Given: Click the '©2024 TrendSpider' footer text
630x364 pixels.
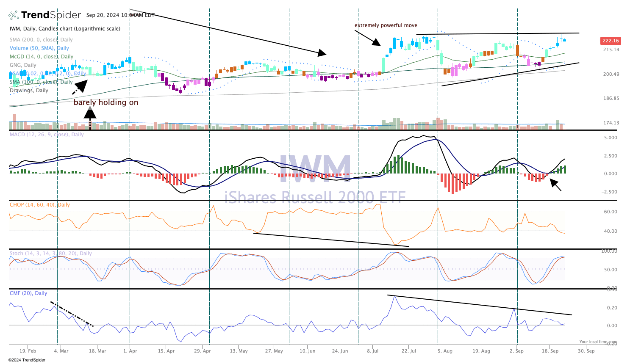Looking at the screenshot, I should pyautogui.click(x=27, y=360).
